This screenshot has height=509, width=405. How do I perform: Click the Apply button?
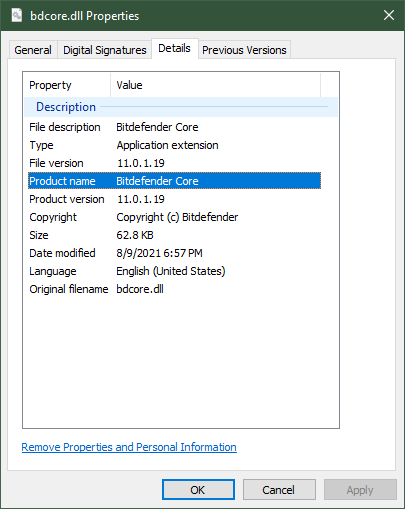(x=360, y=490)
